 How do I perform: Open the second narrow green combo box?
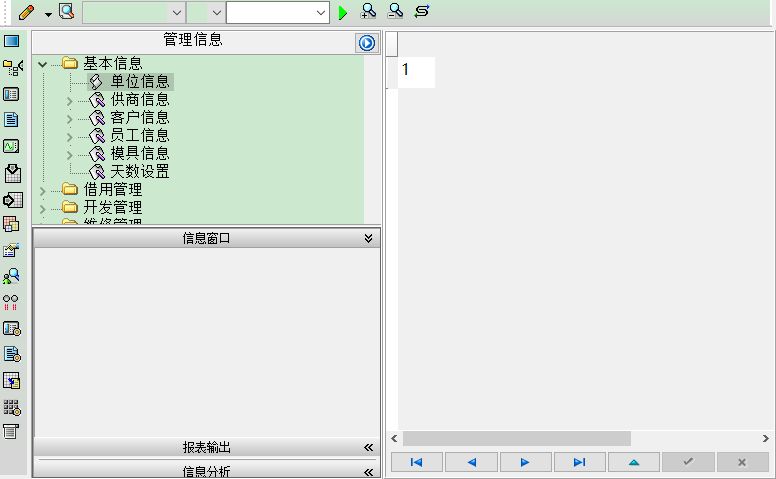[216, 13]
